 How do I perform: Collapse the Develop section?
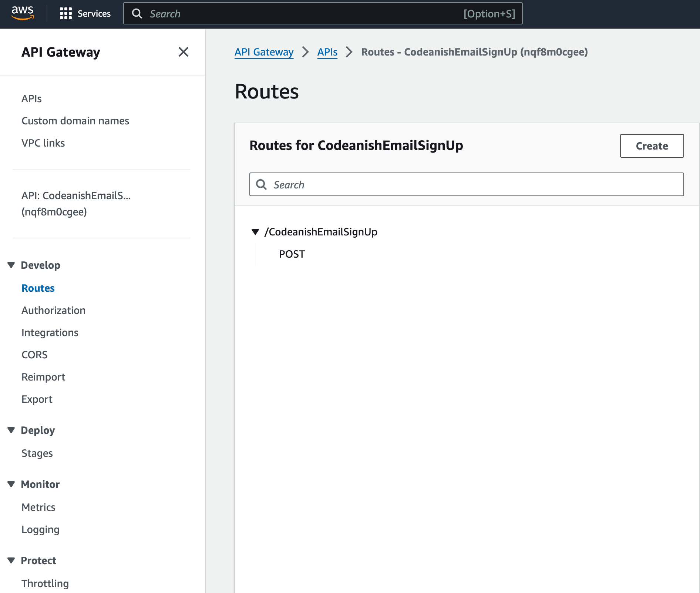[x=11, y=265]
